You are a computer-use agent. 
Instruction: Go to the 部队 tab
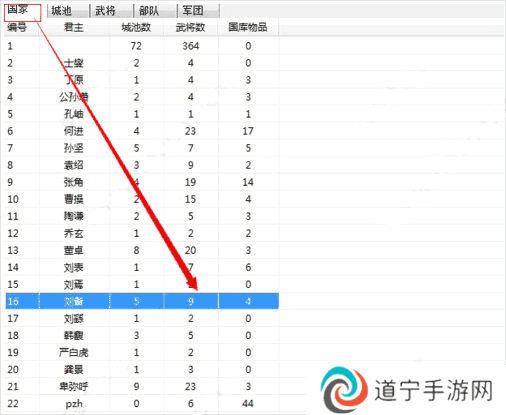(x=156, y=11)
